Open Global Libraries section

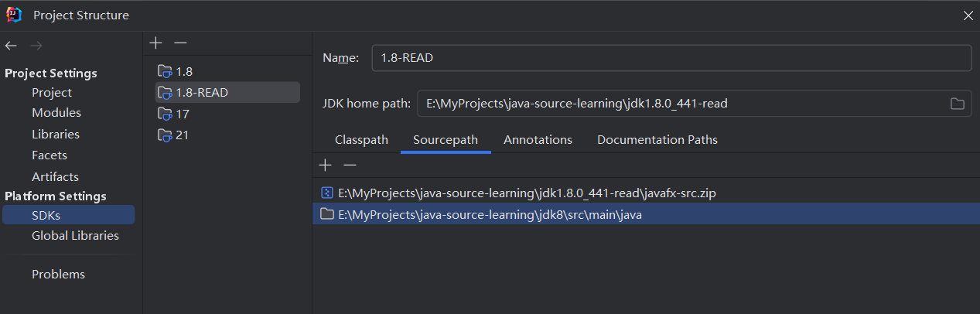[x=75, y=235]
